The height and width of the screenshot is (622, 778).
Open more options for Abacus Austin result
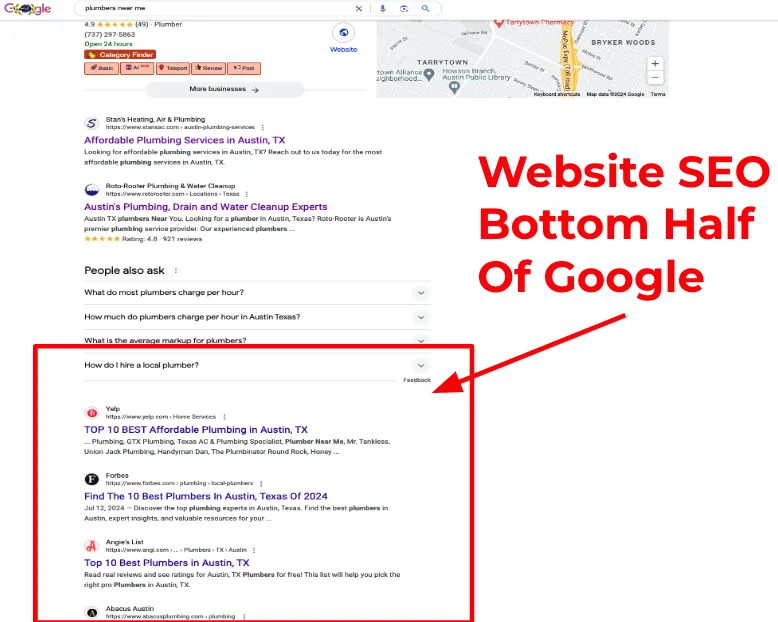(x=244, y=617)
